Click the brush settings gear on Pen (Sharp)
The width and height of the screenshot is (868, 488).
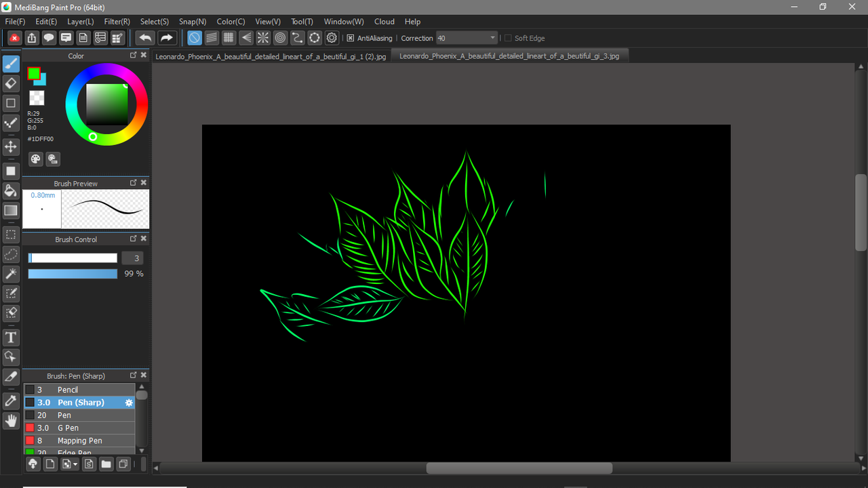coord(129,403)
